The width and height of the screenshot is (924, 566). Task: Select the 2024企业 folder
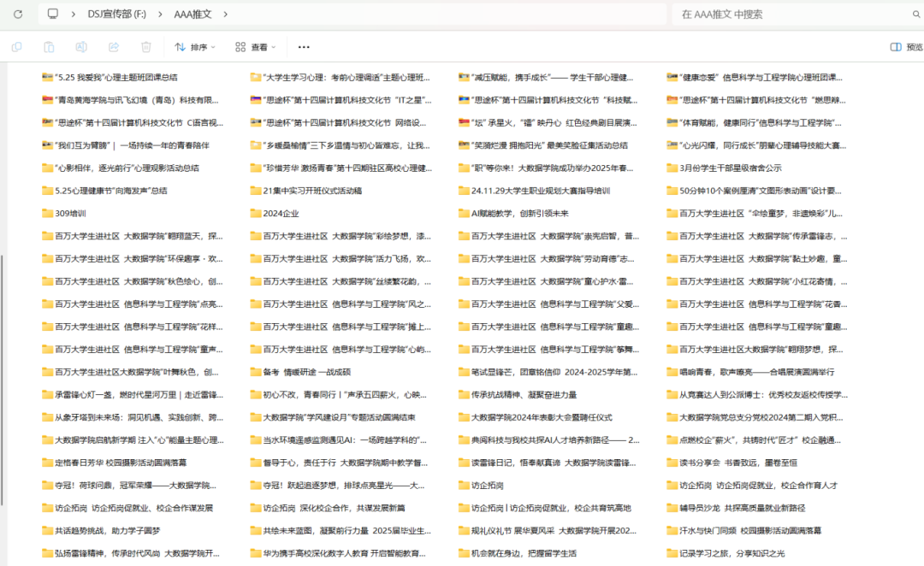pyautogui.click(x=281, y=214)
